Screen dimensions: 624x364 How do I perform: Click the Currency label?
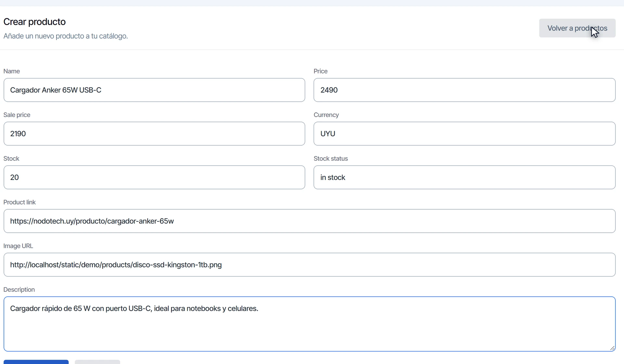(326, 115)
